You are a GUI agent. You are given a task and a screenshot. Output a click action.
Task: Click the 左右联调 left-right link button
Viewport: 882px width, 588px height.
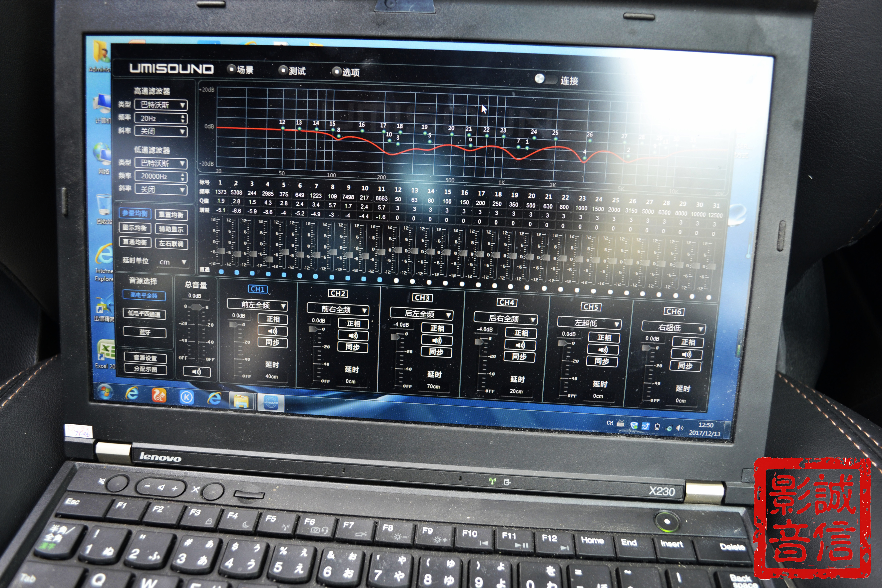pyautogui.click(x=171, y=244)
